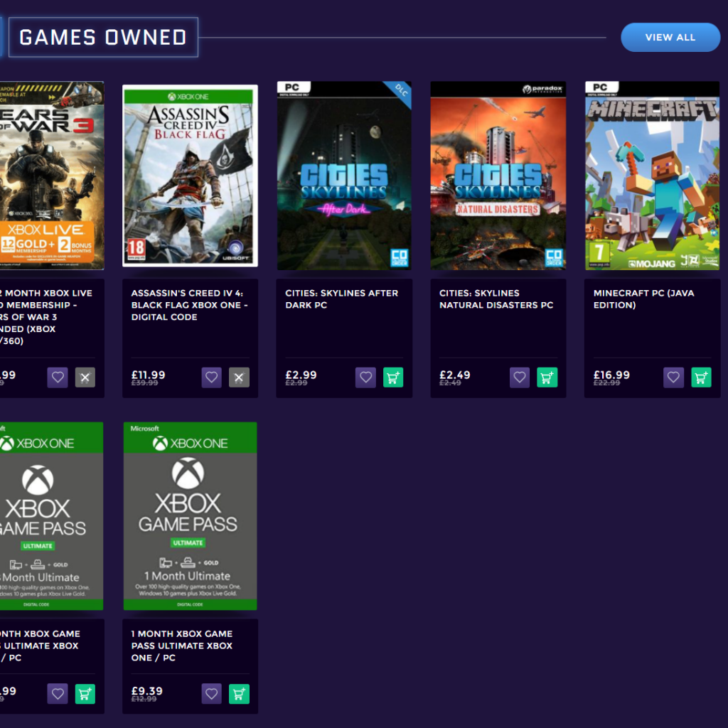
Task: Toggle wishlist heart for Cities: Skylines After Dark
Action: point(365,378)
